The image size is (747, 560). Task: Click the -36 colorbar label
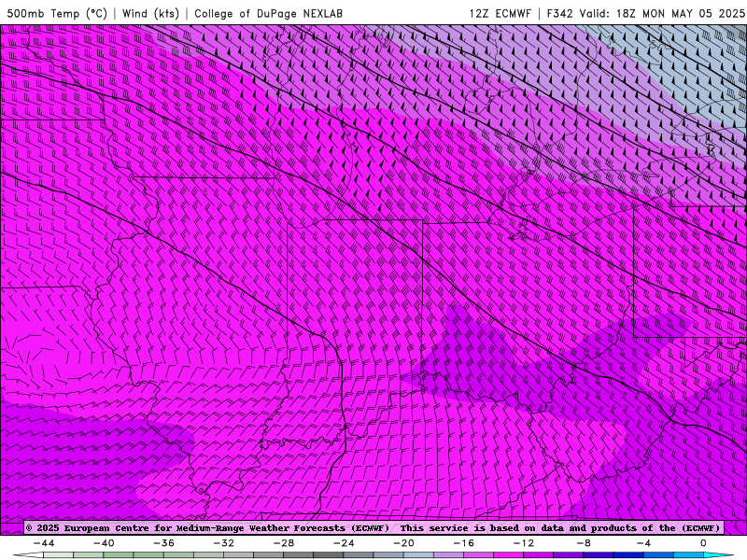coord(163,543)
